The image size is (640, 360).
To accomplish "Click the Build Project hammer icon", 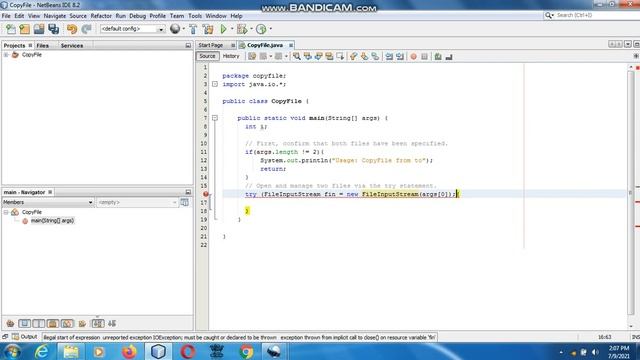I will point(193,29).
